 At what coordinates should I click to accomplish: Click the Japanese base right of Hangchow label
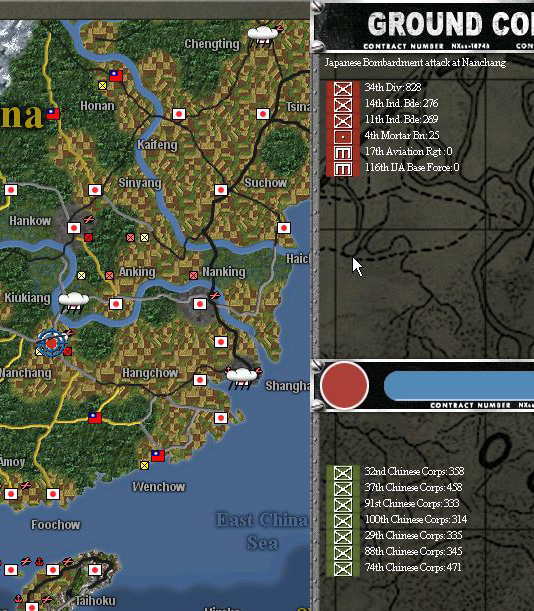click(x=200, y=380)
